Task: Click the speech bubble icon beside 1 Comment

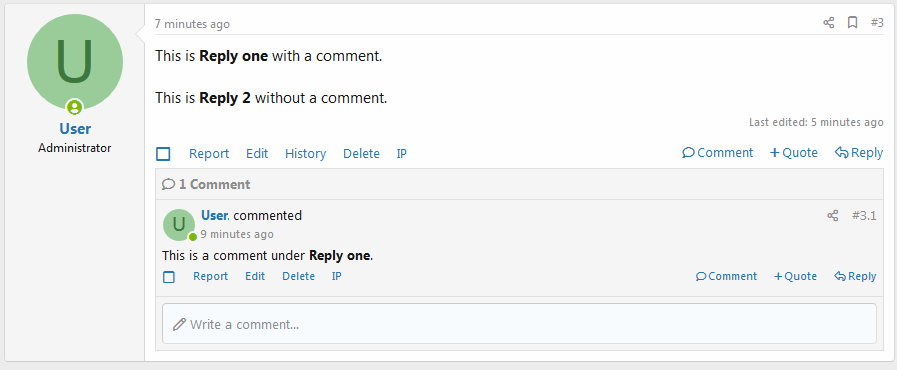Action: click(x=168, y=184)
